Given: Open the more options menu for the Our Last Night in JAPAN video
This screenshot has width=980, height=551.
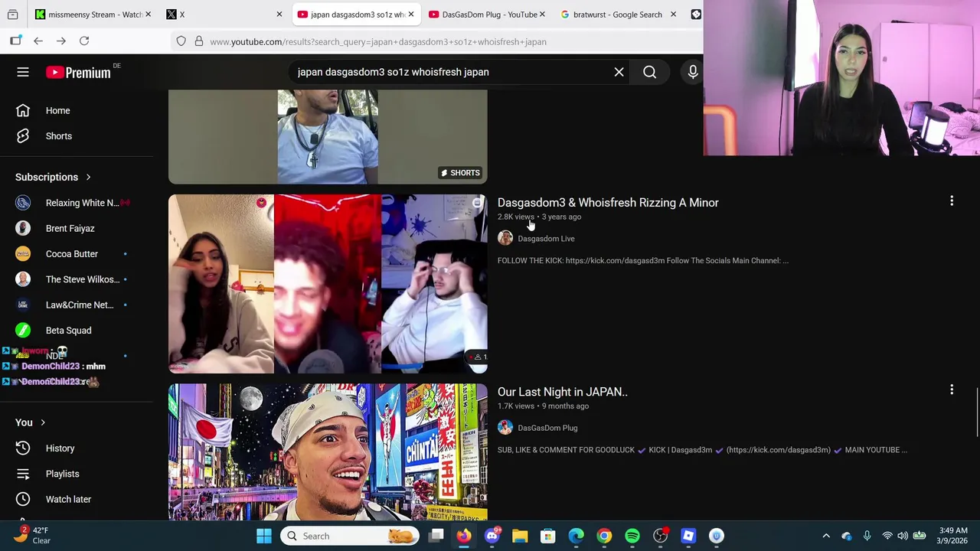Looking at the screenshot, I should [x=952, y=390].
